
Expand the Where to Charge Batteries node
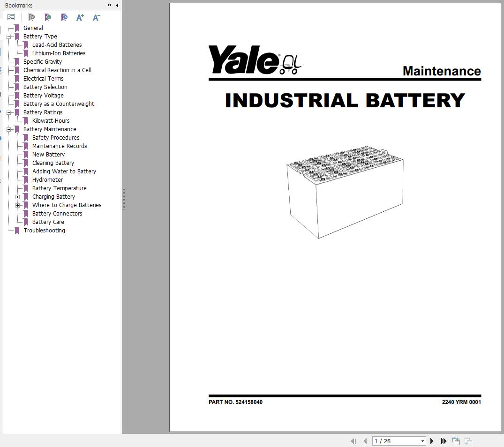[18, 205]
